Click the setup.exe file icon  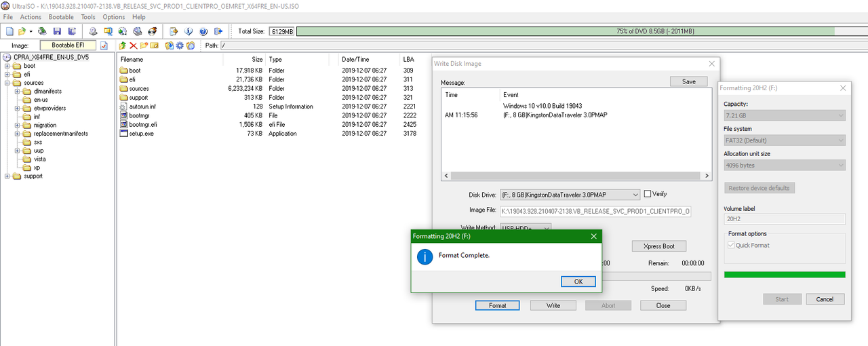[x=124, y=134]
